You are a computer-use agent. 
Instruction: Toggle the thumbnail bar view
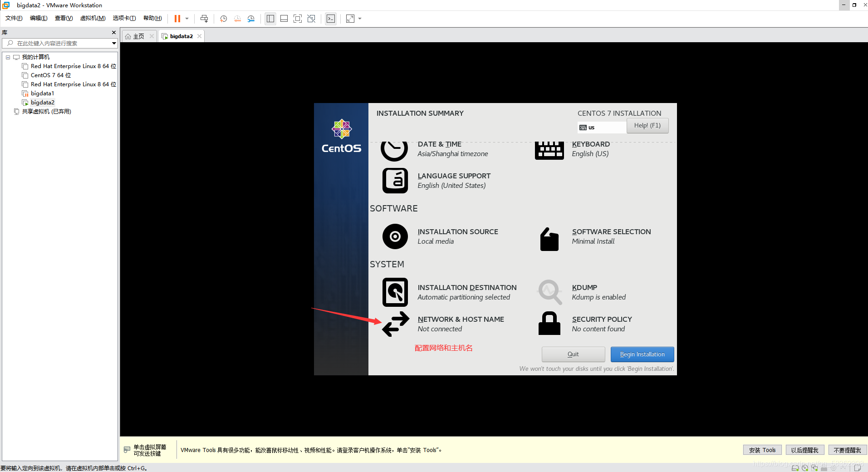click(x=284, y=19)
